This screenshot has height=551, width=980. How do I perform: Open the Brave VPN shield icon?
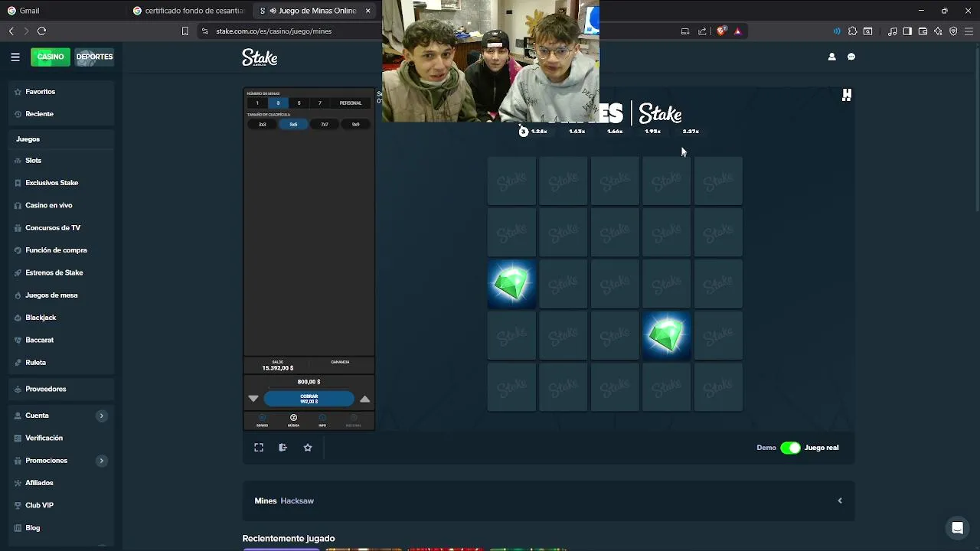click(953, 31)
